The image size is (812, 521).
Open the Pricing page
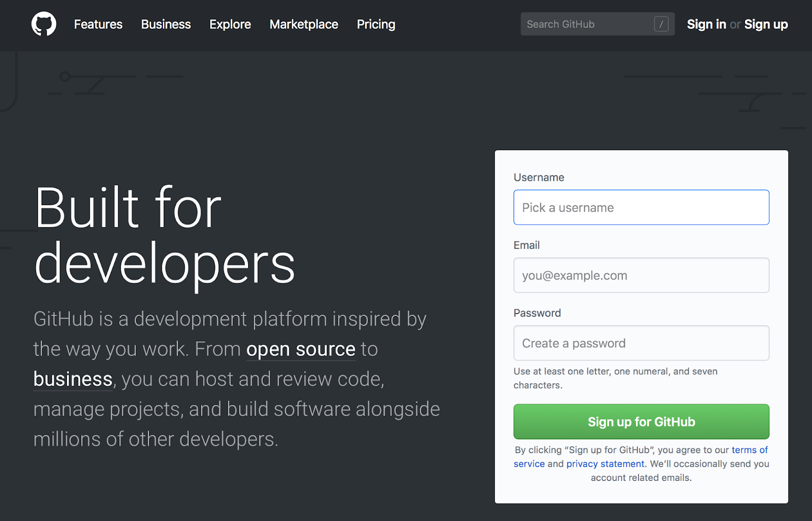376,24
